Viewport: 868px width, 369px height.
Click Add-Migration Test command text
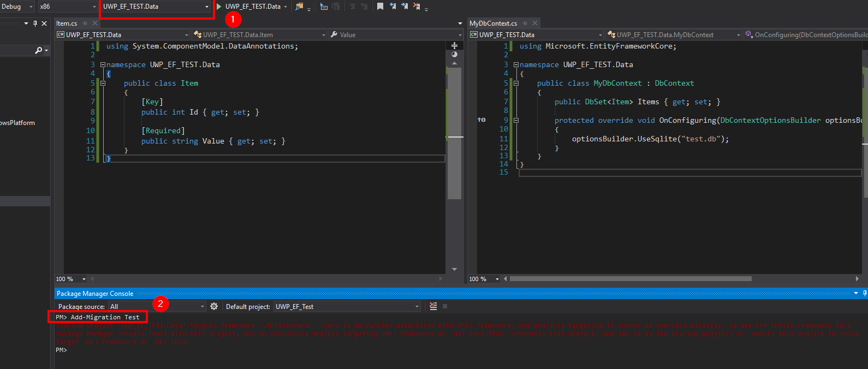click(x=105, y=317)
